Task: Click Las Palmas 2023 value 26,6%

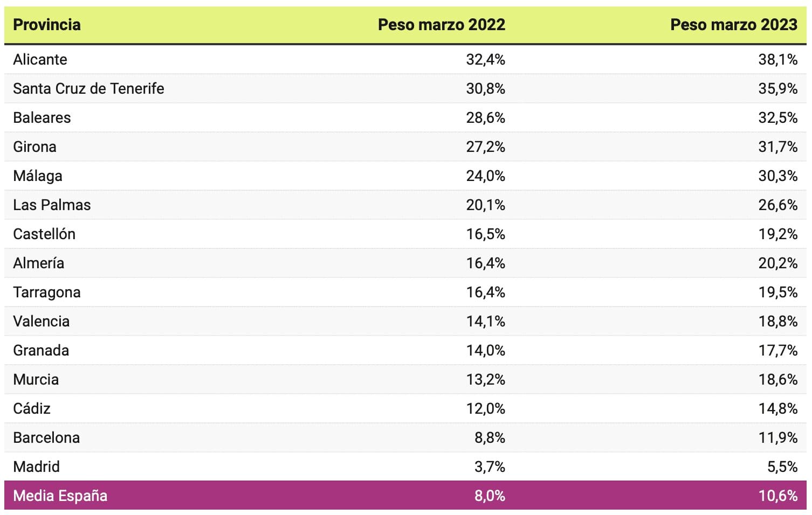Action: 777,205
